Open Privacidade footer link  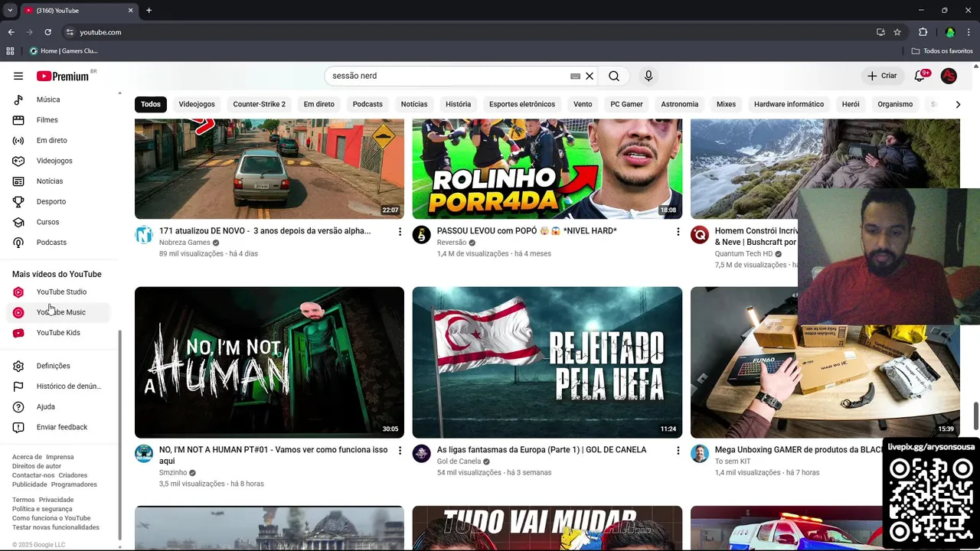[56, 500]
